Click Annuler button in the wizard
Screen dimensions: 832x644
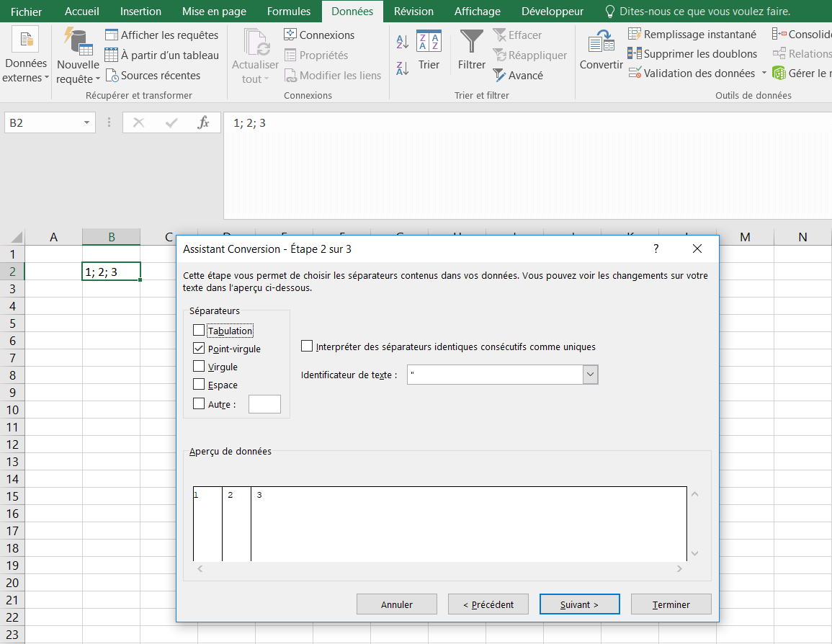click(x=396, y=604)
